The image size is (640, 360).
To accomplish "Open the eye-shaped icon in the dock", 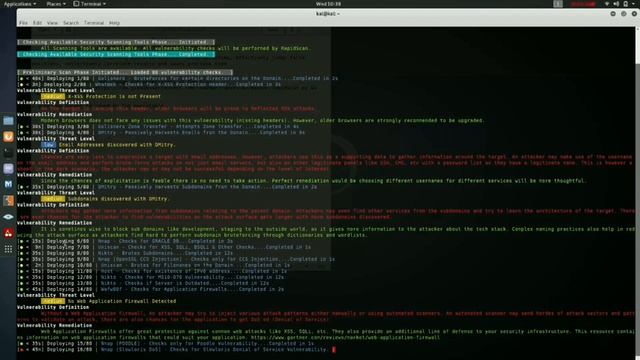I will [x=8, y=217].
